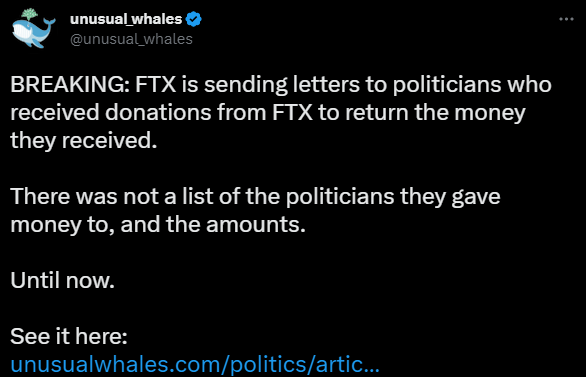The width and height of the screenshot is (586, 377).
Task: Click the word "donations" in the tweet
Action: coord(158,112)
